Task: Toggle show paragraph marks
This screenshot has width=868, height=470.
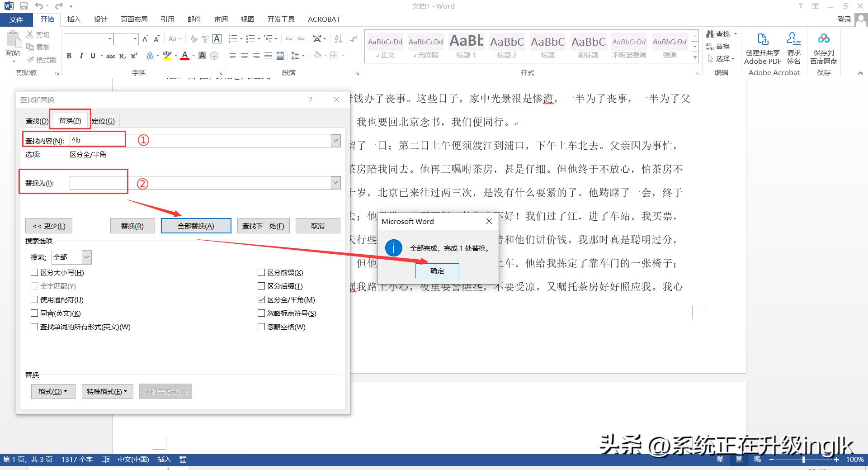Action: click(x=354, y=39)
